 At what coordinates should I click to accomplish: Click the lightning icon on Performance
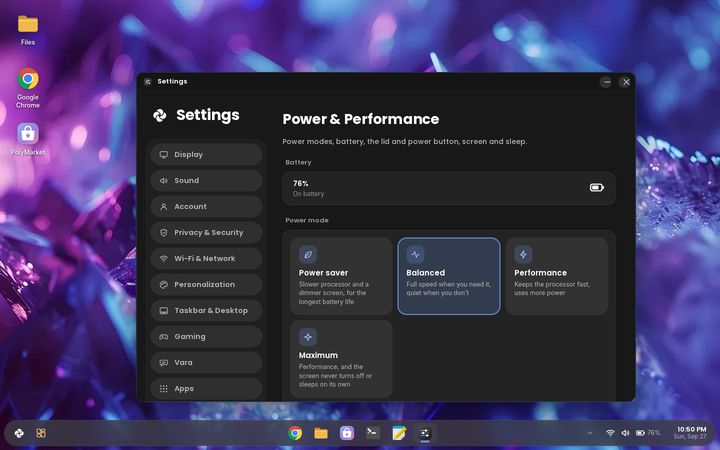(x=523, y=254)
